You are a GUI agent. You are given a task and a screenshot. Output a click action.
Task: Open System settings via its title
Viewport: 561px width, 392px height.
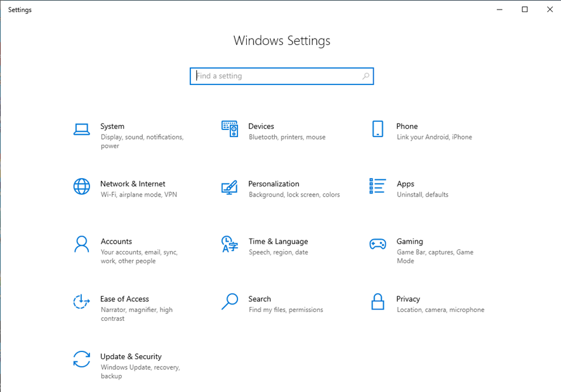click(x=112, y=126)
